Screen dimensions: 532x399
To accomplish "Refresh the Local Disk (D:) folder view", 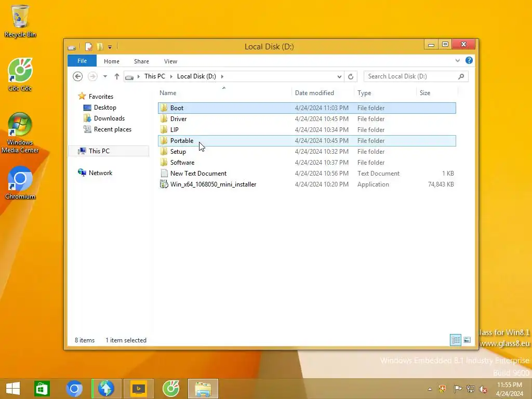I will click(x=351, y=76).
